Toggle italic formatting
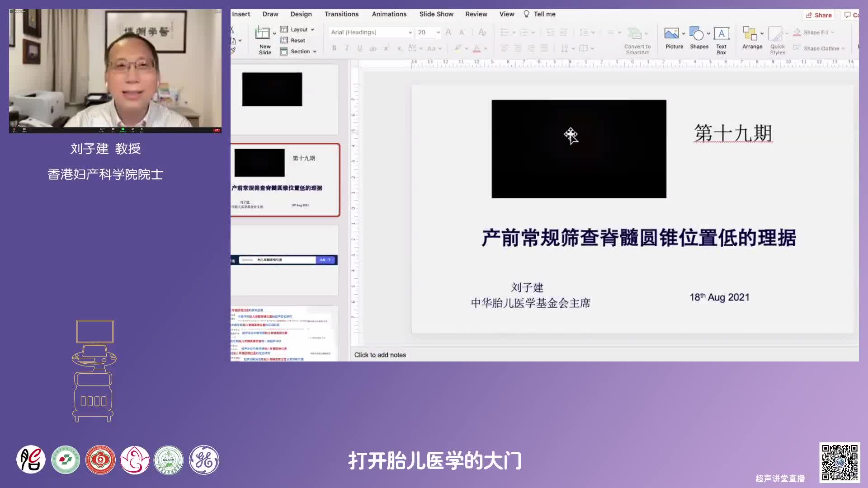This screenshot has width=868, height=488. 347,48
